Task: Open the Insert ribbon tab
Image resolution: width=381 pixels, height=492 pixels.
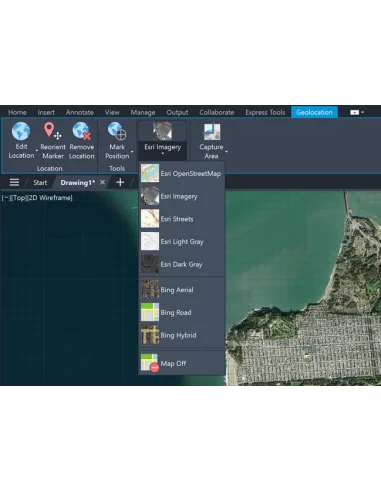Action: (x=46, y=112)
